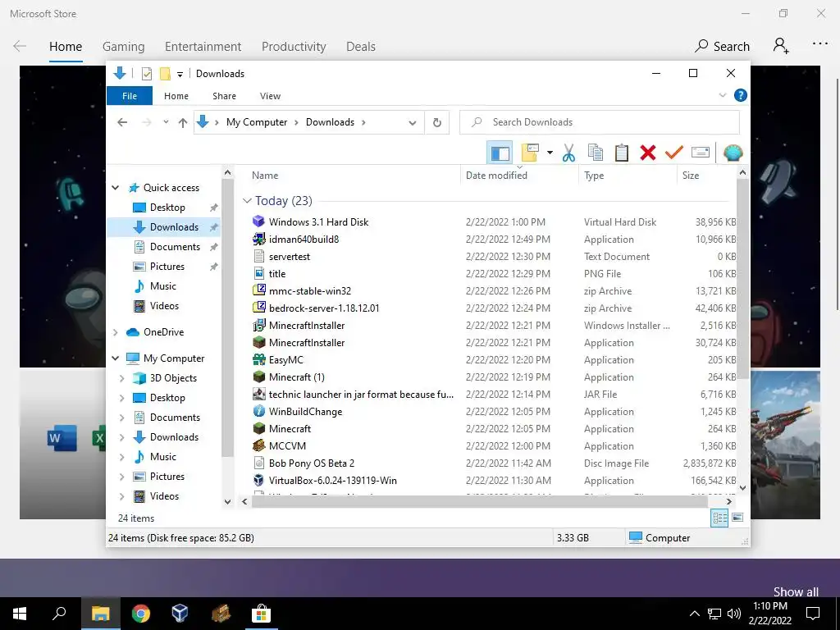Select the WinBuildChange application
Screen dimensions: 840x630
click(305, 412)
